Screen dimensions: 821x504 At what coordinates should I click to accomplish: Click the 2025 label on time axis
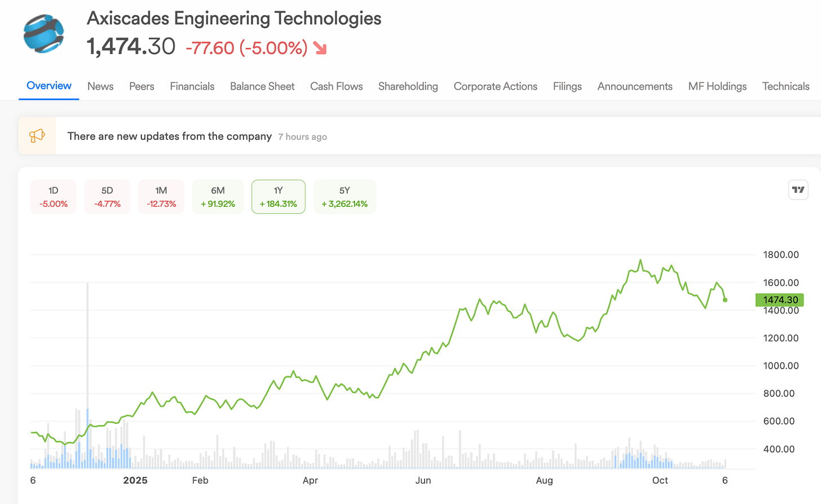click(x=135, y=480)
